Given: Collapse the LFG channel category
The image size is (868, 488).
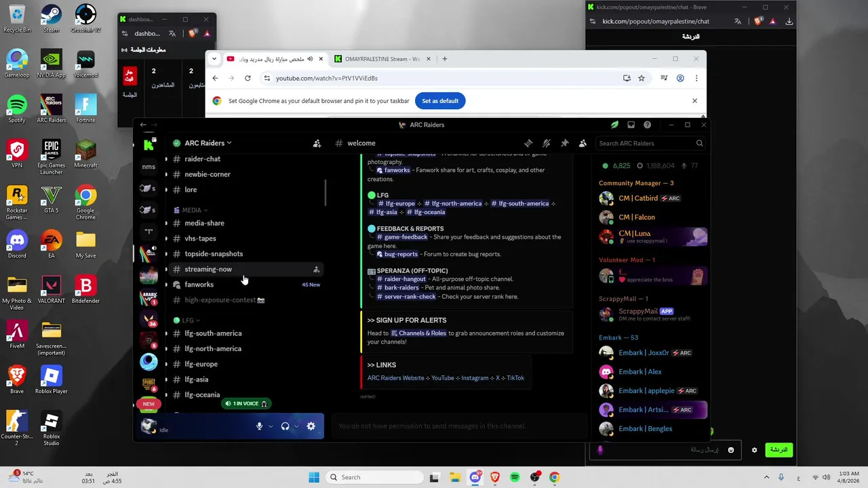Looking at the screenshot, I should pyautogui.click(x=187, y=320).
